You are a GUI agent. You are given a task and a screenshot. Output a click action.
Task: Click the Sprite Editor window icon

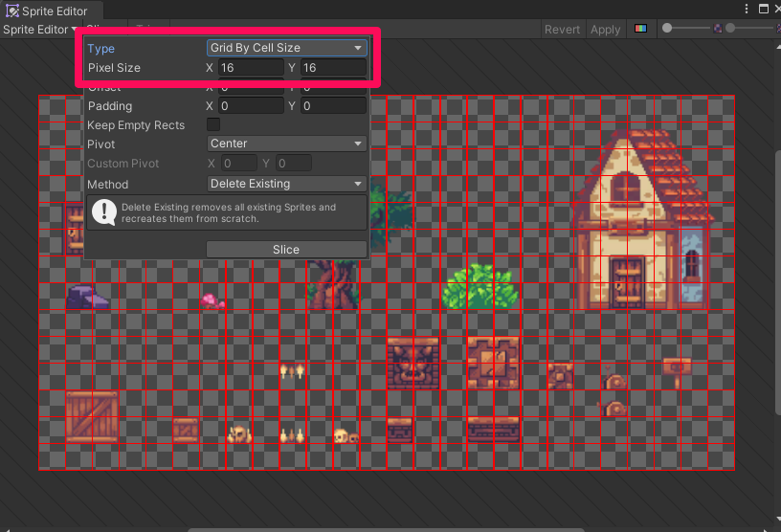[11, 11]
